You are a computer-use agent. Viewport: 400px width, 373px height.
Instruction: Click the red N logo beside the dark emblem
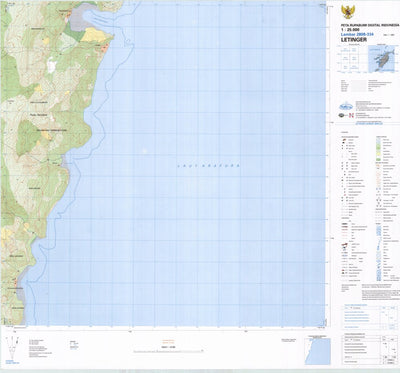[x=350, y=115]
